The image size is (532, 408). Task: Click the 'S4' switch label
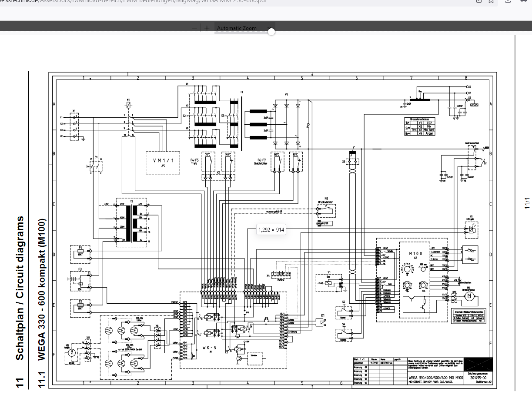[343, 324]
